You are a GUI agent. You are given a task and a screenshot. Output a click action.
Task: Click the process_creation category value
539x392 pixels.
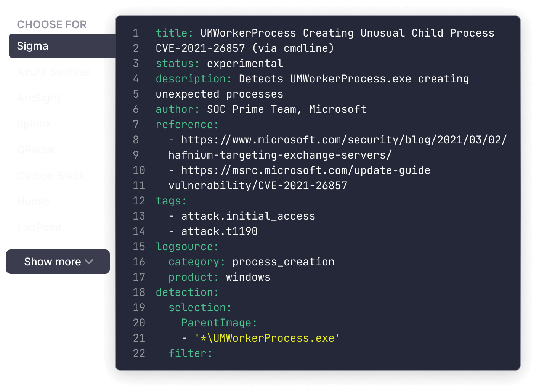(283, 262)
